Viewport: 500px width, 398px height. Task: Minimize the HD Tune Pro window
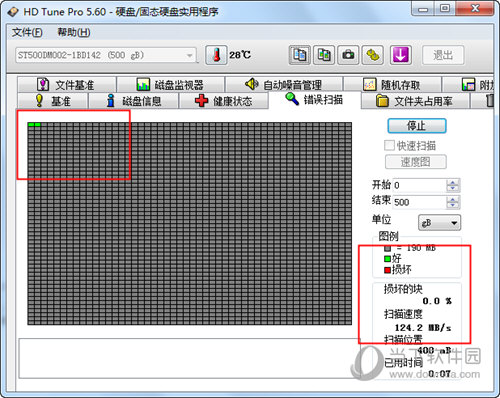423,9
